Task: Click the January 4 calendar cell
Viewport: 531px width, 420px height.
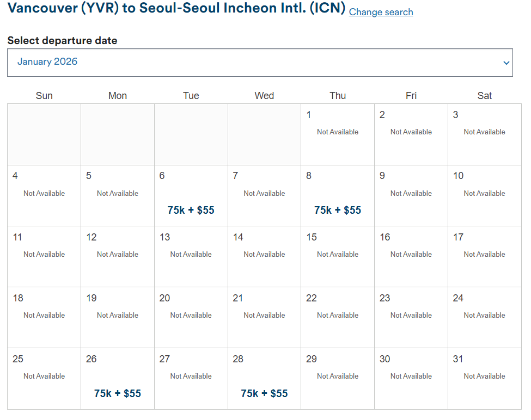Action: point(44,195)
